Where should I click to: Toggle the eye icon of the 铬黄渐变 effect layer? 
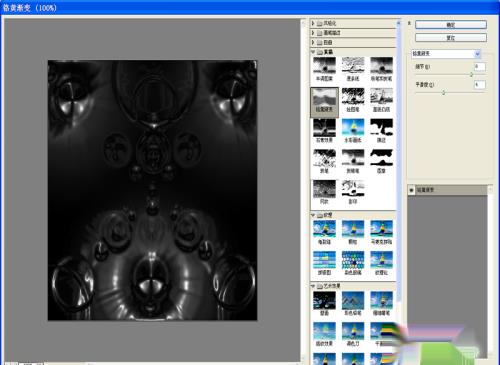[411, 190]
